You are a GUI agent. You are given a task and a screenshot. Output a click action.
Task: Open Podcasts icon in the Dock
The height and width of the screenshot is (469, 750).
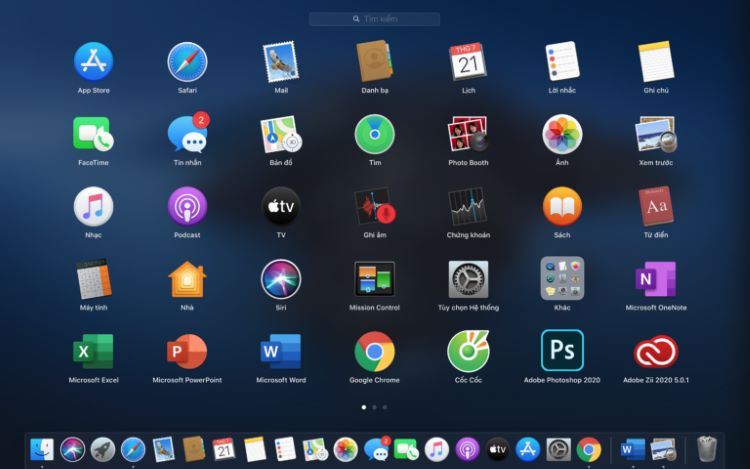467,450
